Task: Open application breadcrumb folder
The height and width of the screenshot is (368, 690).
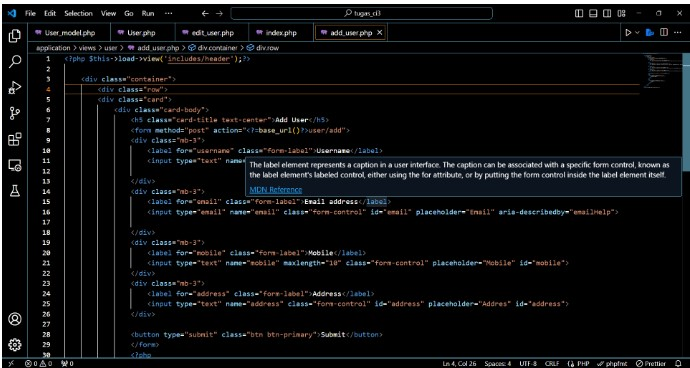Action: tap(53, 48)
